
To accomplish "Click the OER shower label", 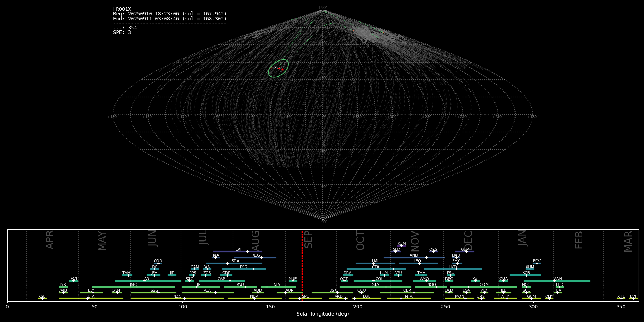I will (407, 291).
